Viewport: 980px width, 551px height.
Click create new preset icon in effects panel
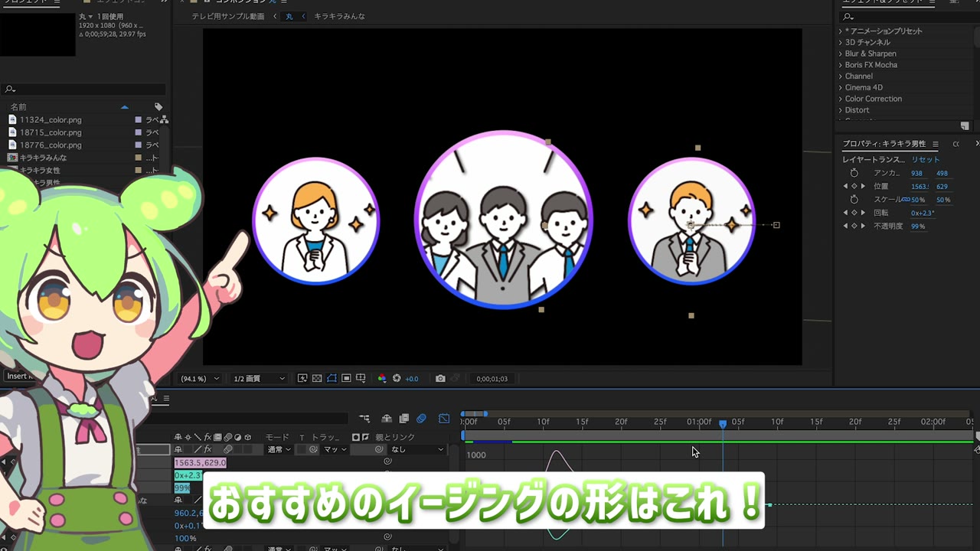(x=965, y=126)
